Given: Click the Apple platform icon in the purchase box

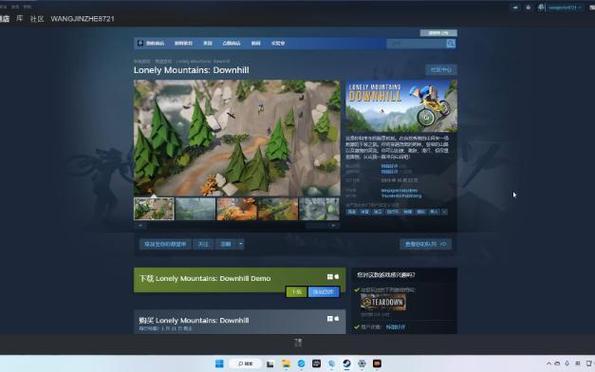Looking at the screenshot, I should tap(337, 319).
